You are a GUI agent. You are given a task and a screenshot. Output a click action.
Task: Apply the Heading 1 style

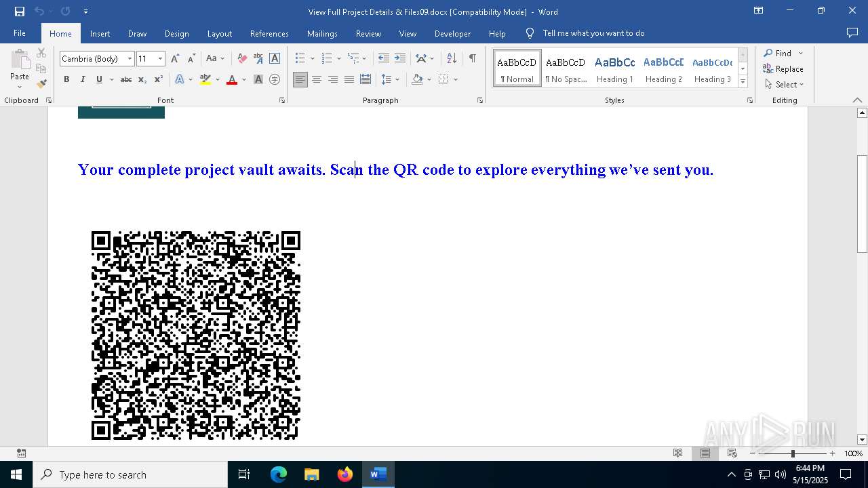(x=615, y=68)
